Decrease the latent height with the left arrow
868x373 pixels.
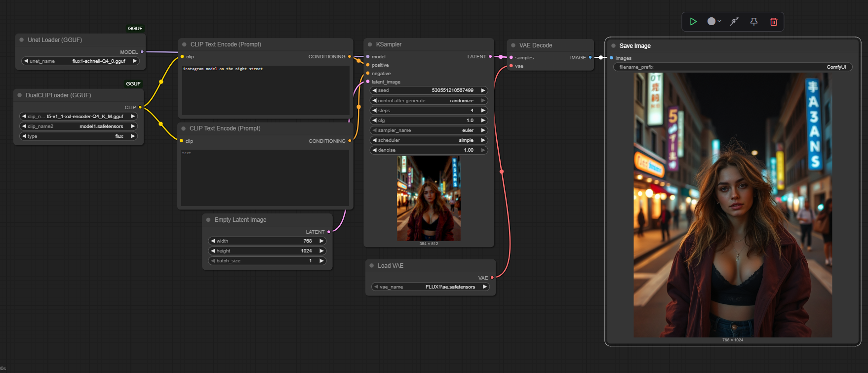[x=213, y=251]
